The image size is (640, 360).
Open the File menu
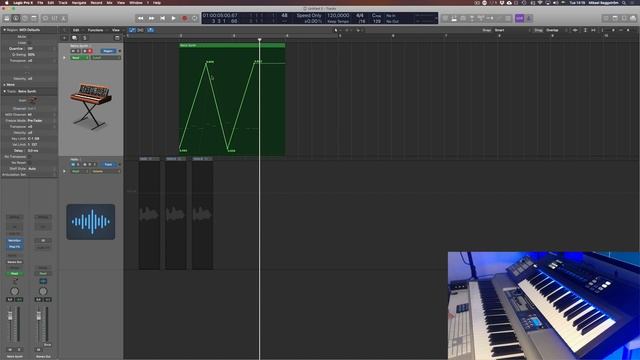point(40,2)
